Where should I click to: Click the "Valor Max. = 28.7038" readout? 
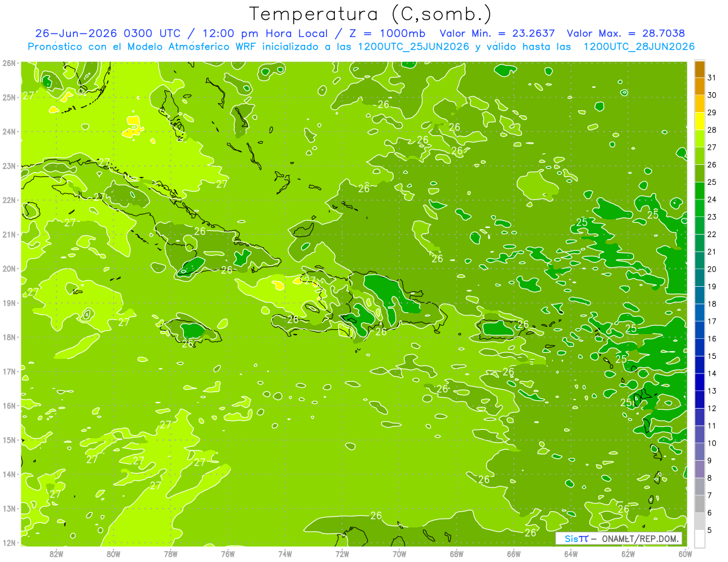click(625, 33)
